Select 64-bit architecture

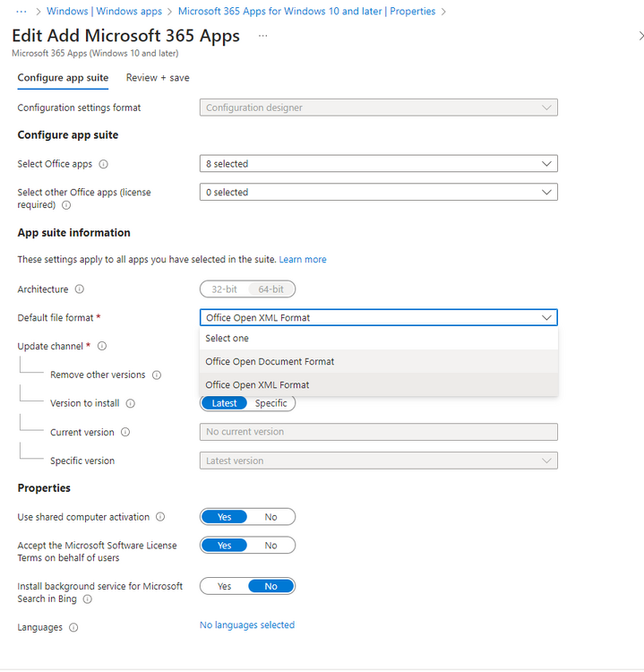click(270, 289)
